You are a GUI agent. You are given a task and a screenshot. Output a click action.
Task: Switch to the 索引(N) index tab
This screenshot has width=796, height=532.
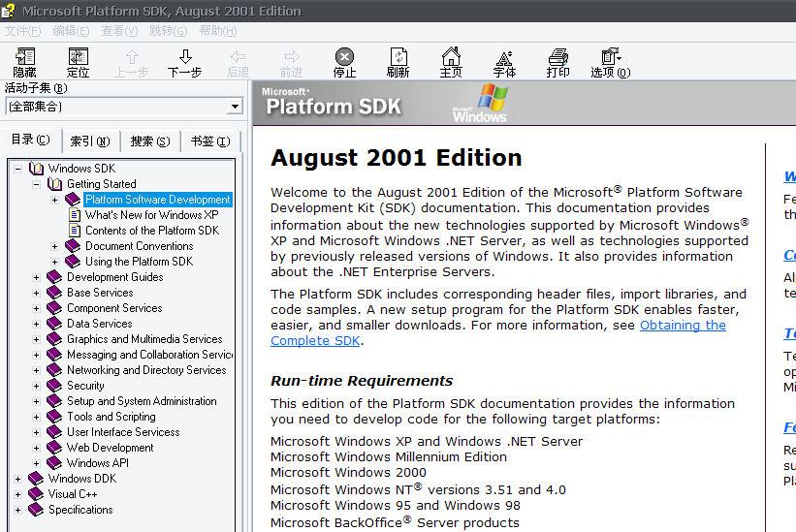pos(90,141)
